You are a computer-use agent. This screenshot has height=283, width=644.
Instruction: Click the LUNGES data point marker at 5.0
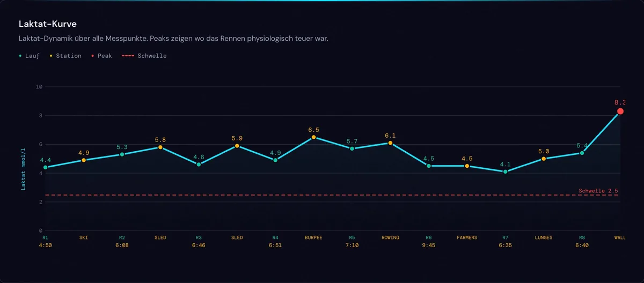pos(544,159)
